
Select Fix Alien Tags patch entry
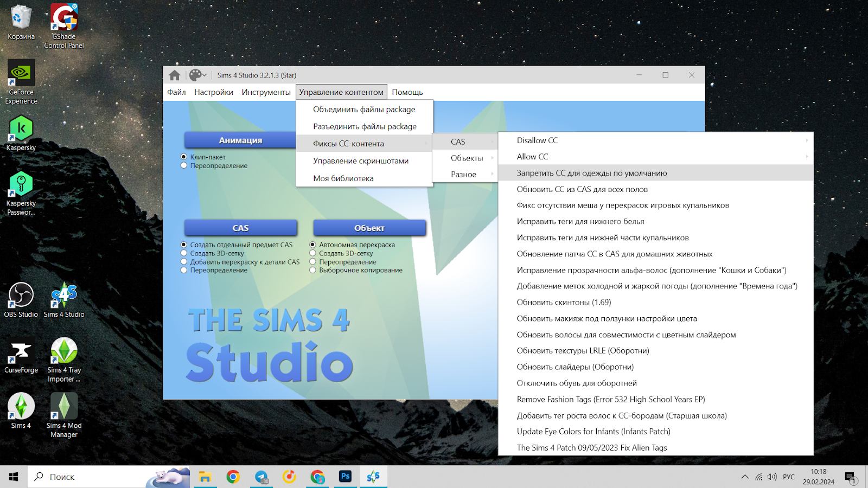(655, 448)
